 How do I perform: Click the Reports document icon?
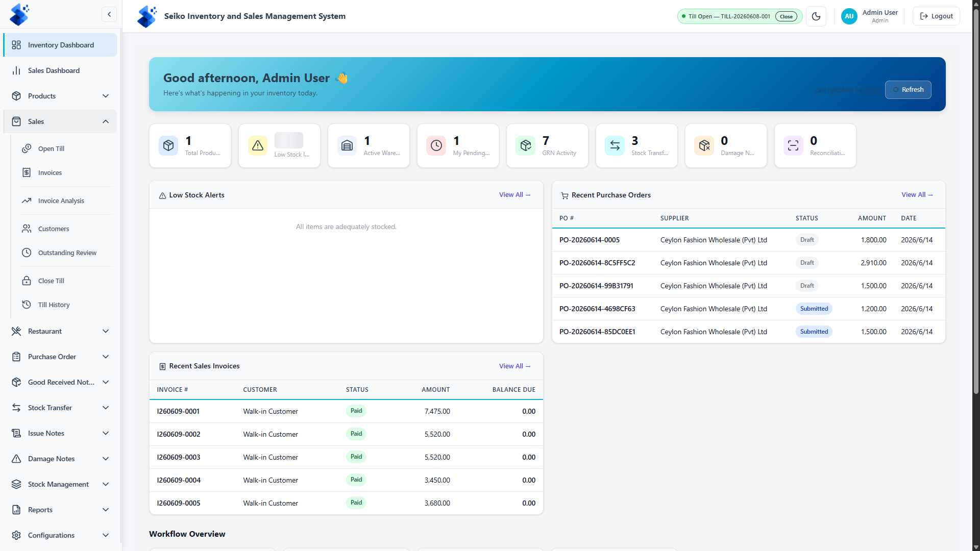coord(16,510)
